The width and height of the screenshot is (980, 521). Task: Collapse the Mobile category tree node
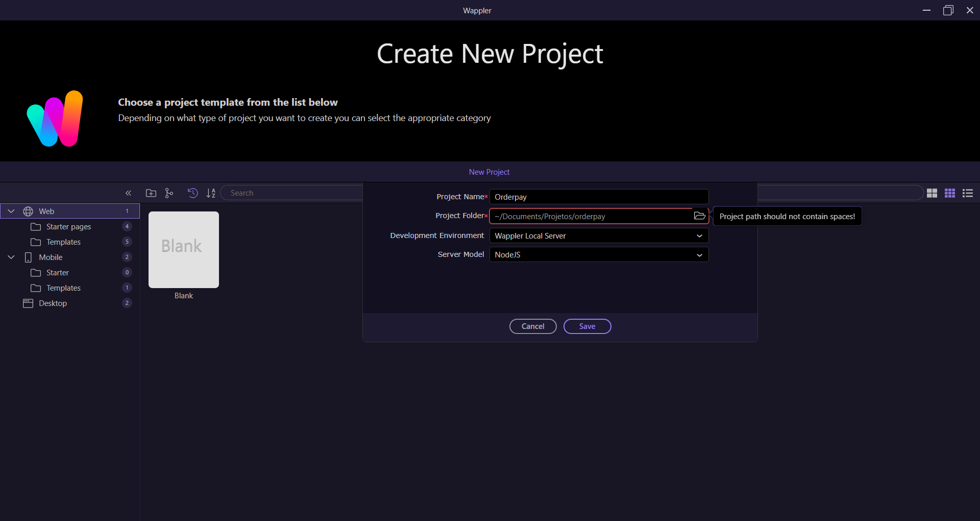pos(11,257)
